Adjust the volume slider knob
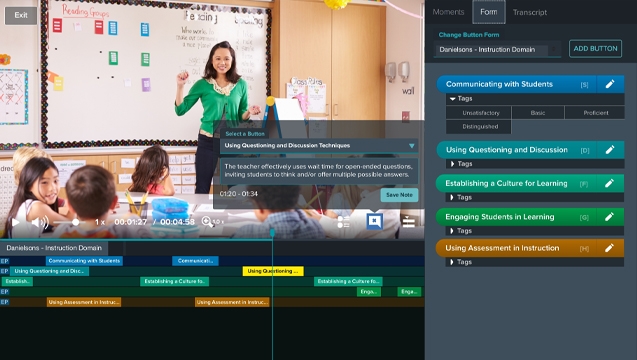 click(x=76, y=222)
